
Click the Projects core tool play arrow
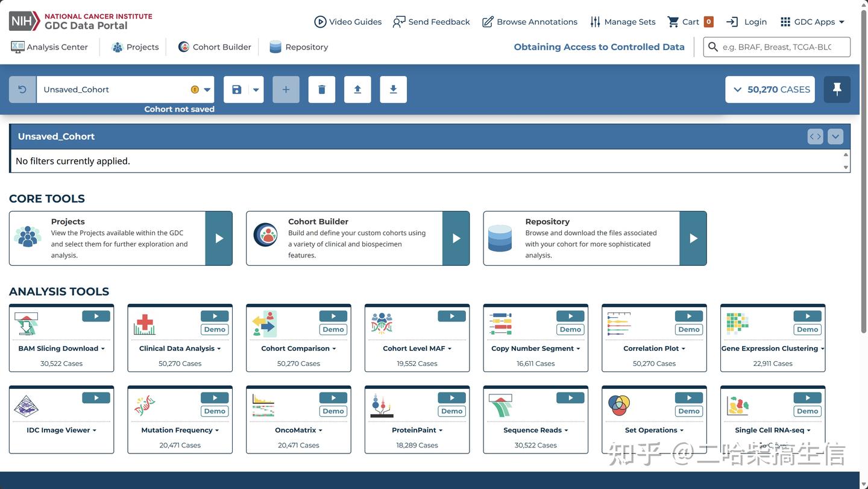[x=219, y=238]
